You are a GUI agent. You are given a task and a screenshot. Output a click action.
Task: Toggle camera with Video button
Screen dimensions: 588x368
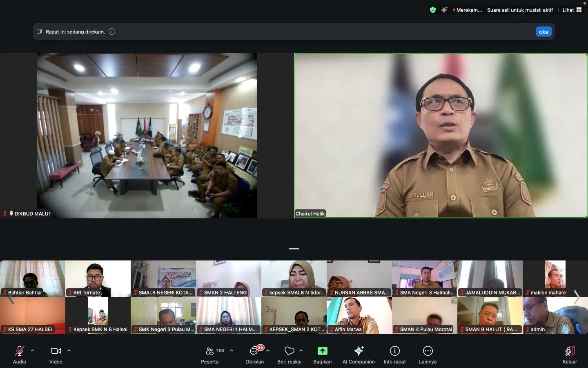pos(56,351)
